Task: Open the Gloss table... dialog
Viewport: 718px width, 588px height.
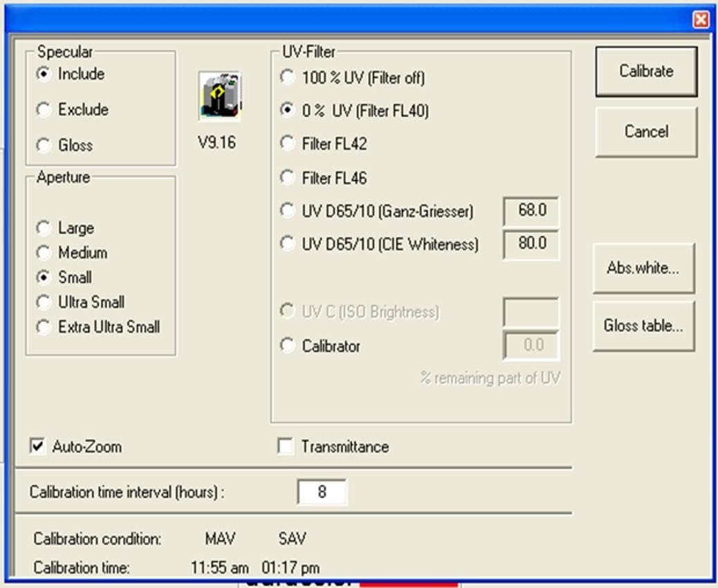Action: point(643,326)
